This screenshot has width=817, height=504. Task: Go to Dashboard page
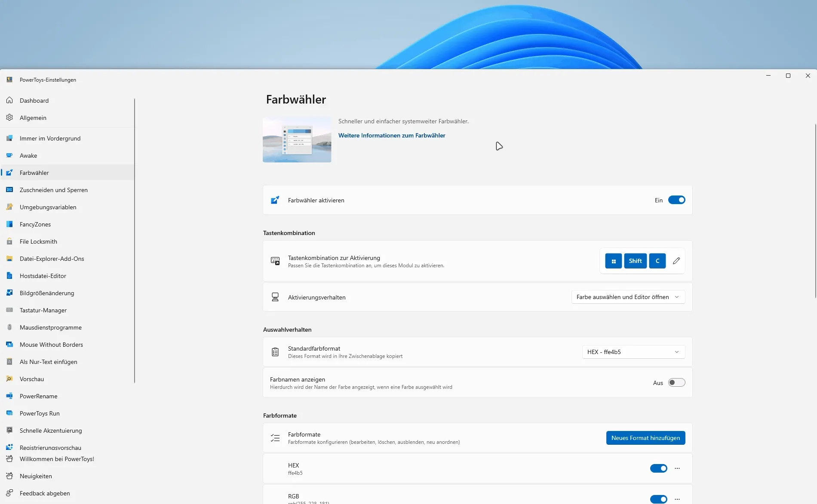pos(68,100)
